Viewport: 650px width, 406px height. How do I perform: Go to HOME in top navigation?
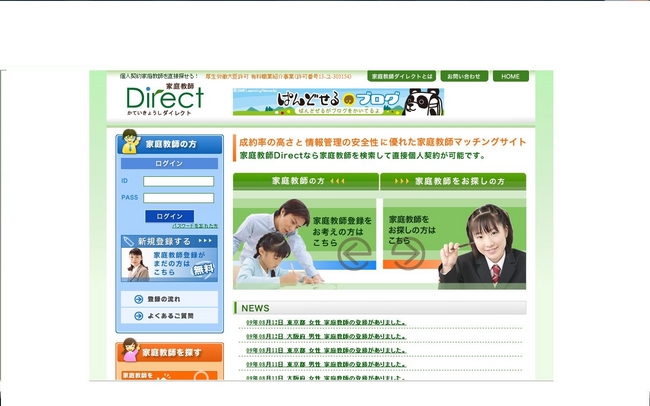[510, 76]
